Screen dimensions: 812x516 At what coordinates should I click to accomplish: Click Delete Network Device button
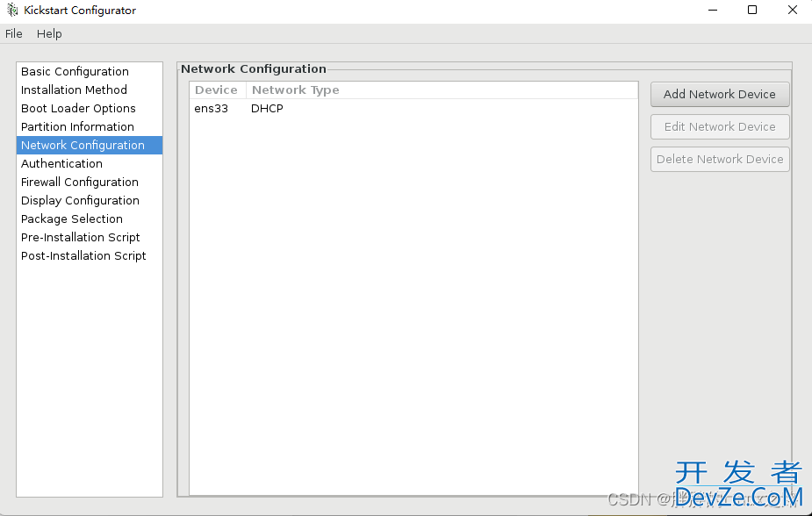720,160
